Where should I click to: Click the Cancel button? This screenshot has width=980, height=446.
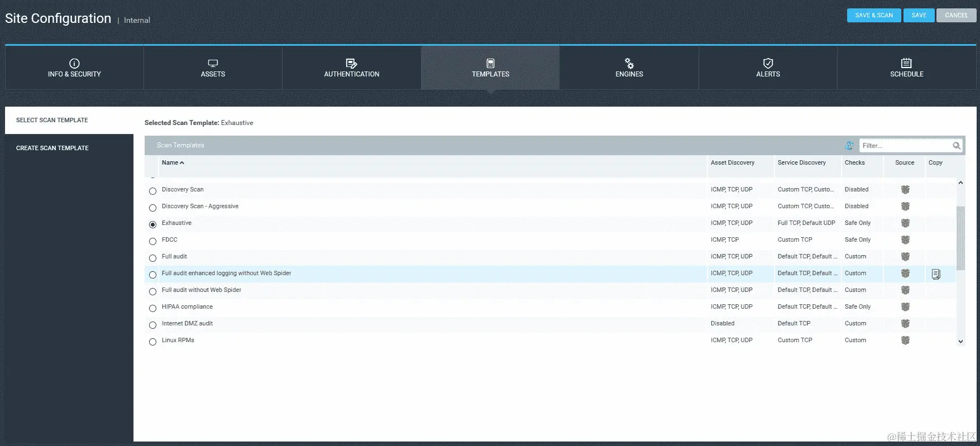(957, 15)
